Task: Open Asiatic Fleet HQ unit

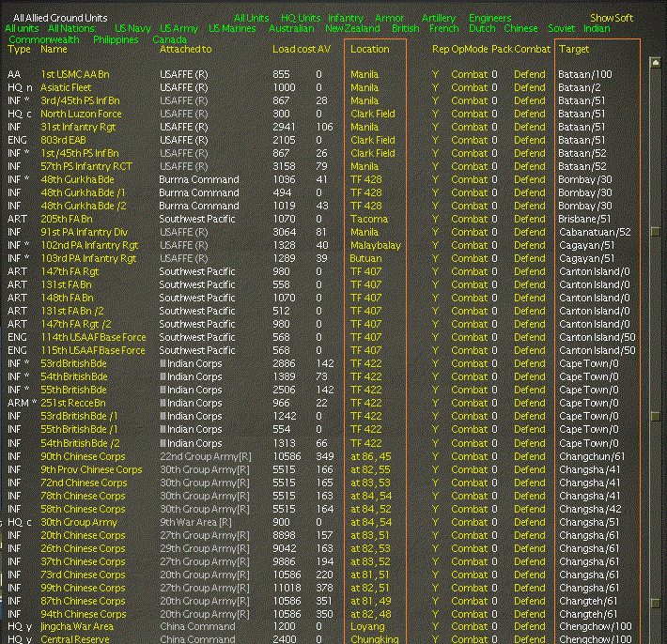Action: point(66,87)
